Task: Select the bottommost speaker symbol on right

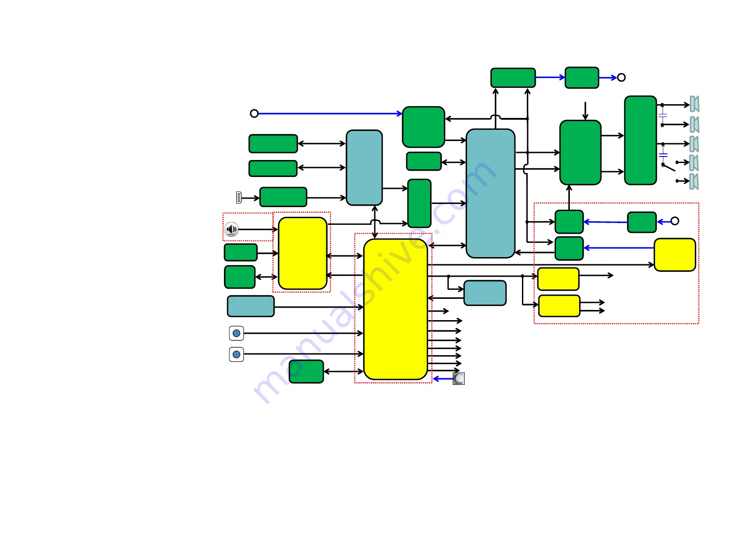Action: (694, 181)
